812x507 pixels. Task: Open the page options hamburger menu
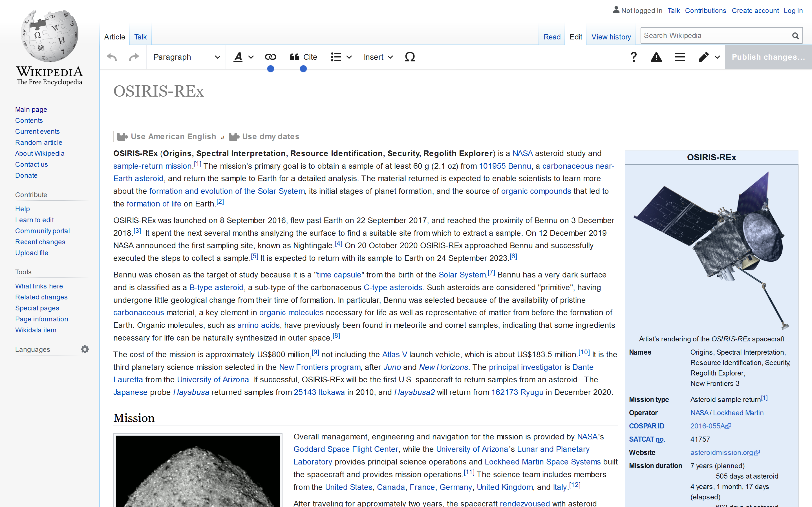[x=680, y=57]
